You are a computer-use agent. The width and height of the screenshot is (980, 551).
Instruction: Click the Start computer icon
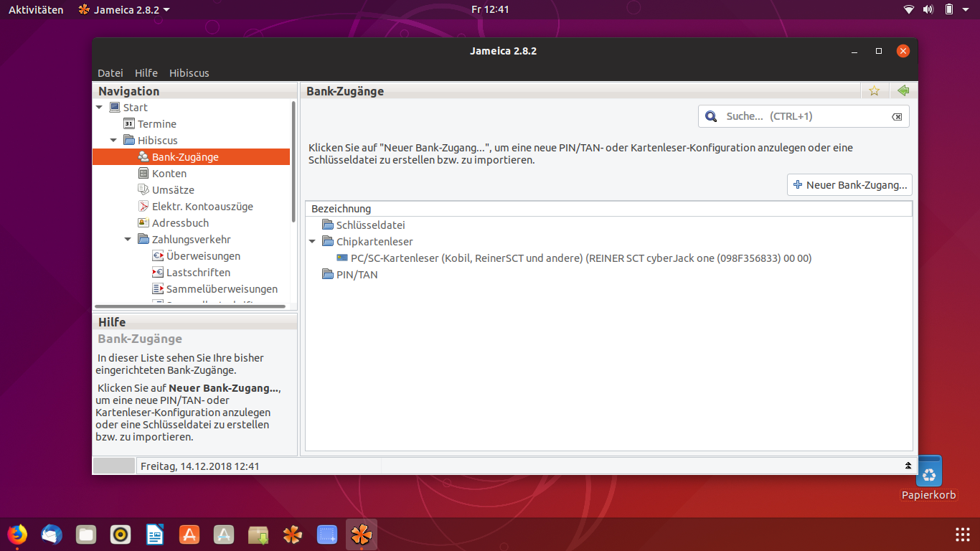click(x=115, y=108)
